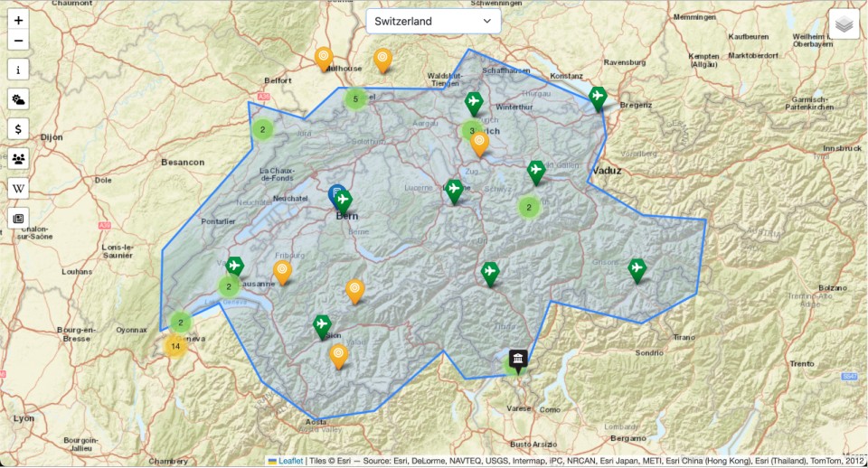The width and height of the screenshot is (868, 468).
Task: Expand the yellow cluster of 14 near Geneva
Action: click(175, 346)
